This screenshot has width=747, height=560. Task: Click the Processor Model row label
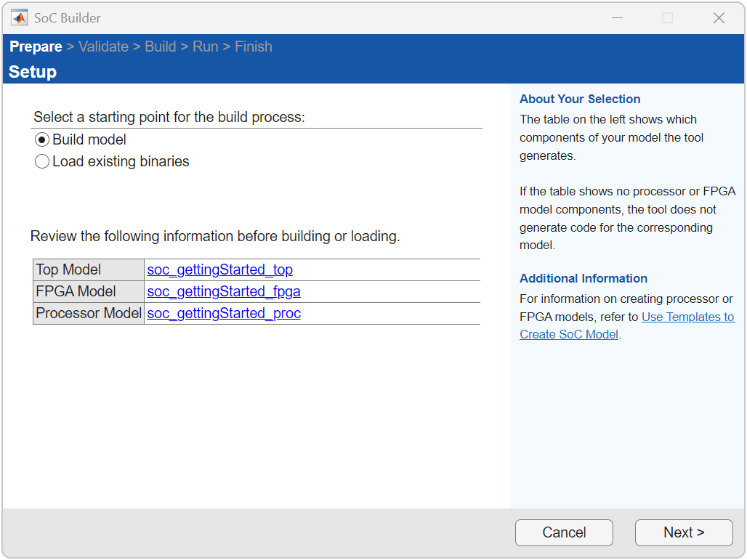[88, 314]
